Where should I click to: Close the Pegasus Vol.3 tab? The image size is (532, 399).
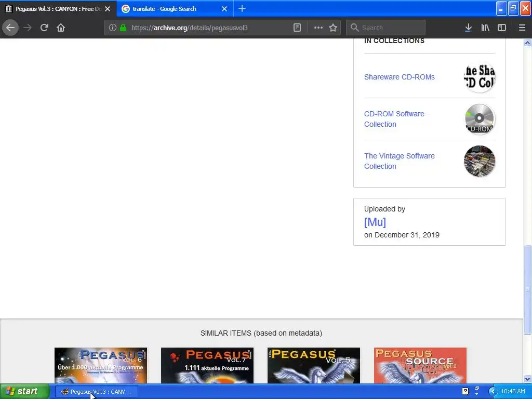(x=108, y=9)
